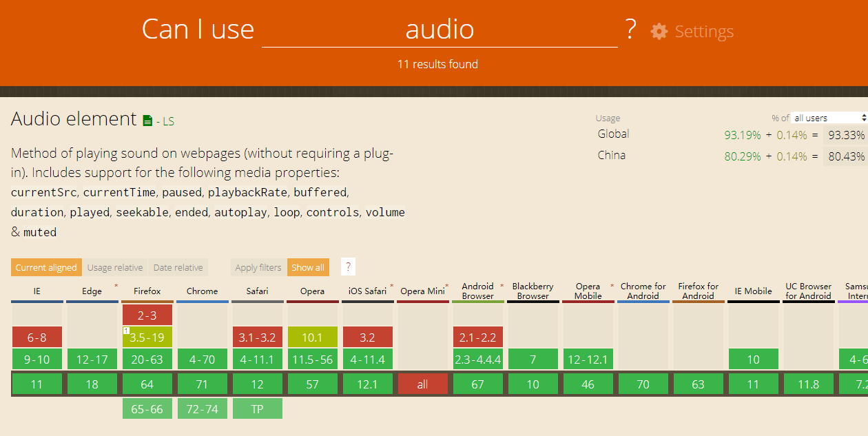This screenshot has height=436, width=868.
Task: Click the UC Browser 11.8 cell
Action: point(808,384)
